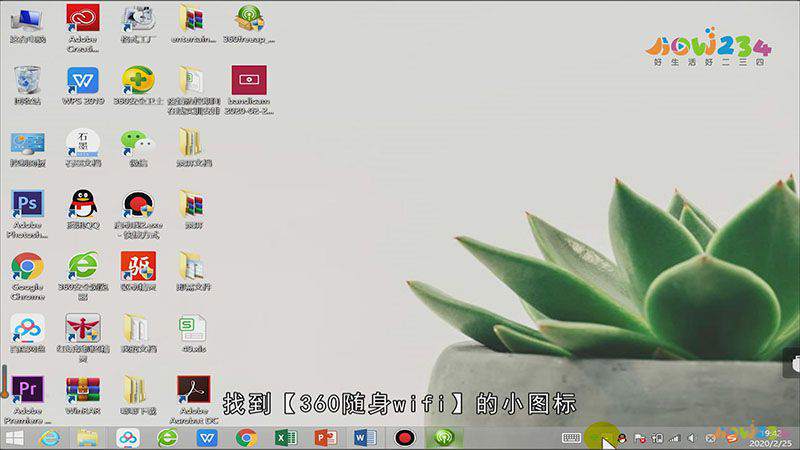Select the Tencent QQ penguin desktop icon
This screenshot has width=800, height=450.
pos(83,210)
